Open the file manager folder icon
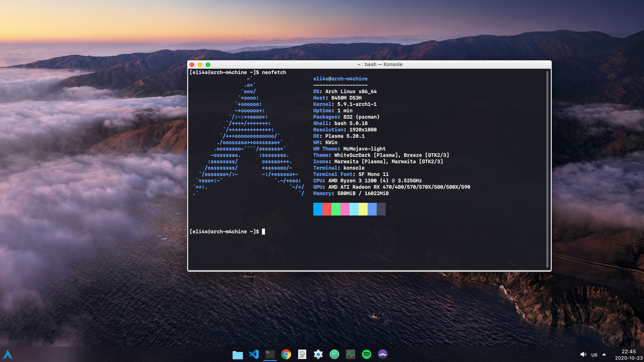Screen dimensions: 644x362 [237, 355]
